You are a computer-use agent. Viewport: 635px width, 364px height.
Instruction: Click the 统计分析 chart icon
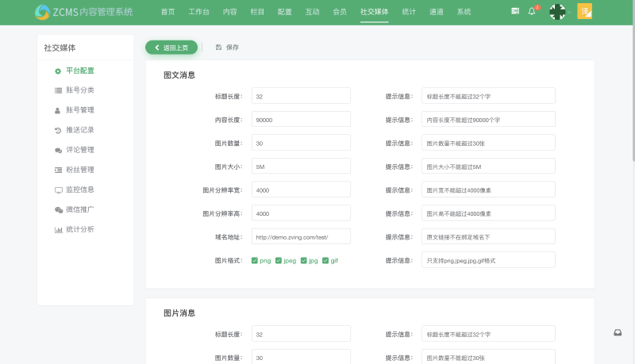click(59, 230)
